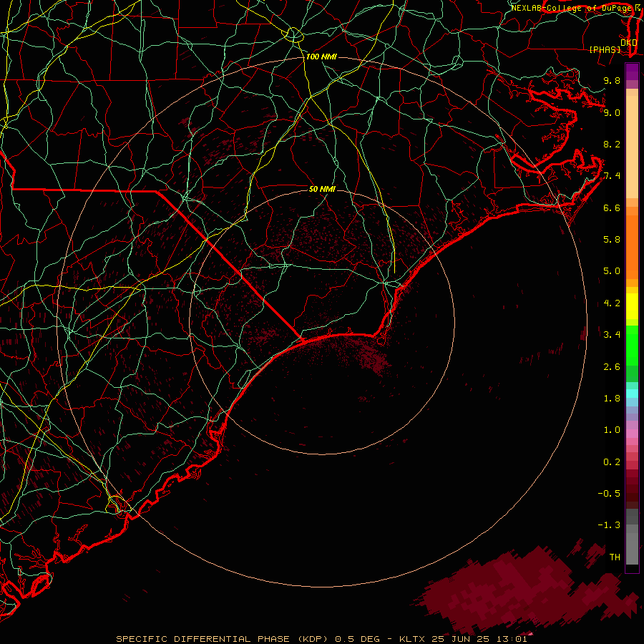Click the 2.6 scale value

coord(612,367)
